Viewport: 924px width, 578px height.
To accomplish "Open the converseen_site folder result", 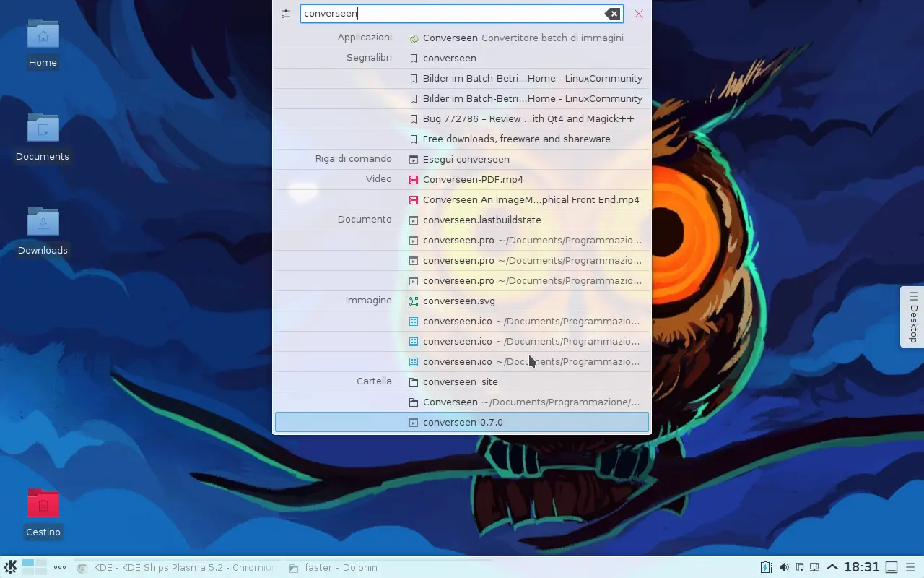I will pos(462,381).
